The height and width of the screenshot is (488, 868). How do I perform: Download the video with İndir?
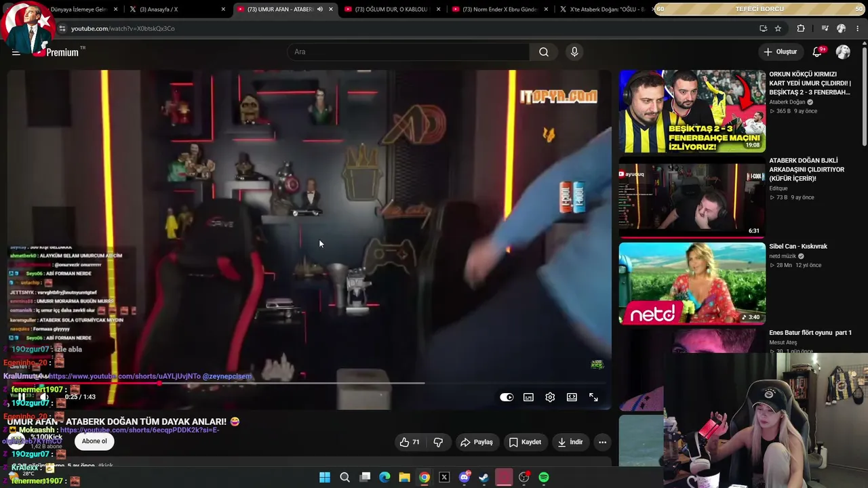click(570, 442)
